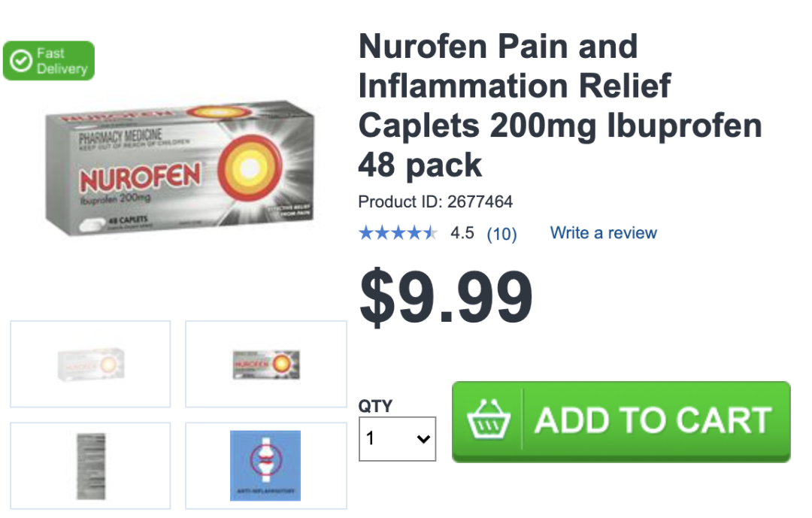This screenshot has height=518, width=812.
Task: Select the faded white Nurofen box thumbnail
Action: pos(91,364)
